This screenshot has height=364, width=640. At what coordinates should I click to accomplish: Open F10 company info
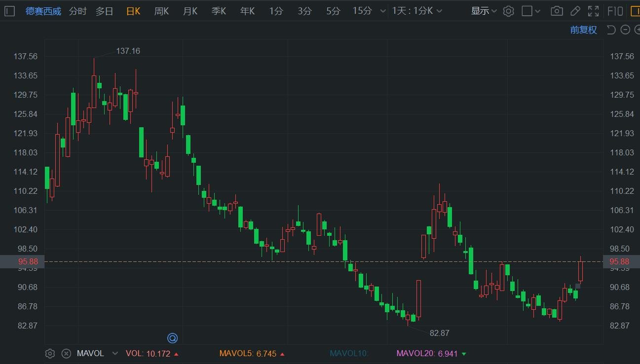tap(615, 11)
